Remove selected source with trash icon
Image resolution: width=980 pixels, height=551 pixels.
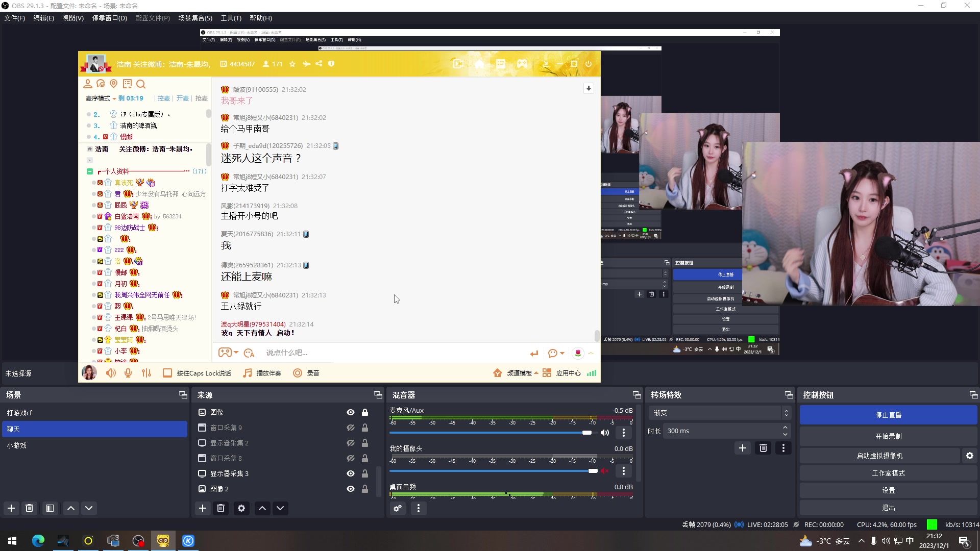coord(220,508)
